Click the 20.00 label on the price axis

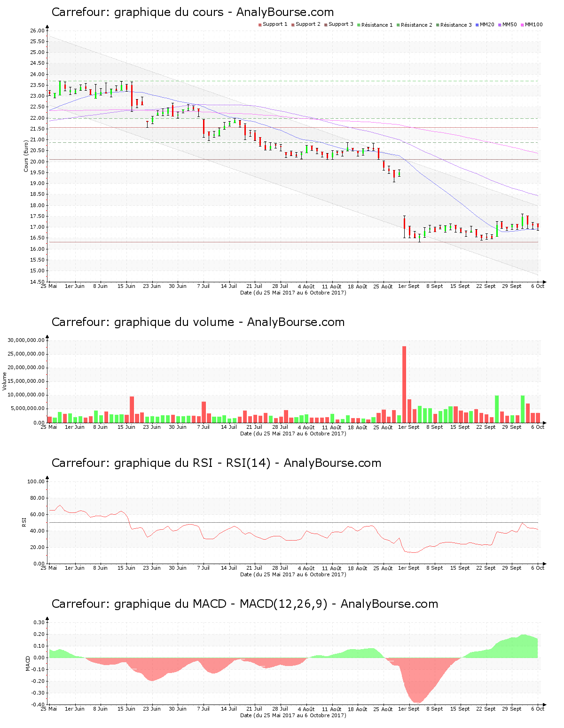pos(37,162)
